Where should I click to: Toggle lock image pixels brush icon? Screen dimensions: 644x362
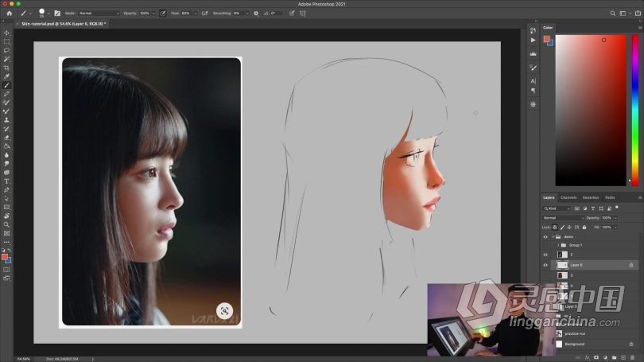click(x=562, y=228)
